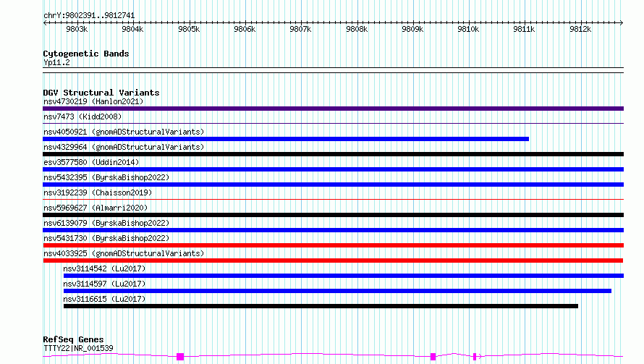Image resolution: width=644 pixels, height=364 pixels.
Task: Open nsv7473 (Kidd2008) variant label
Action: [82, 117]
